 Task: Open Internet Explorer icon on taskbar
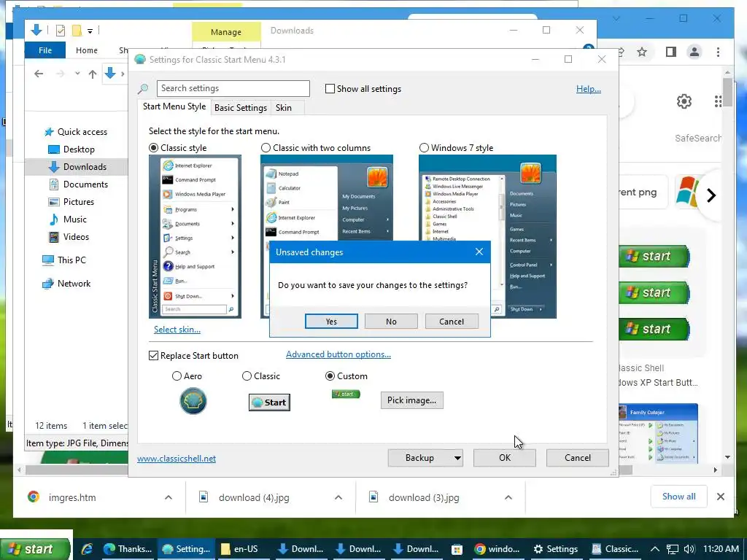[87, 549]
